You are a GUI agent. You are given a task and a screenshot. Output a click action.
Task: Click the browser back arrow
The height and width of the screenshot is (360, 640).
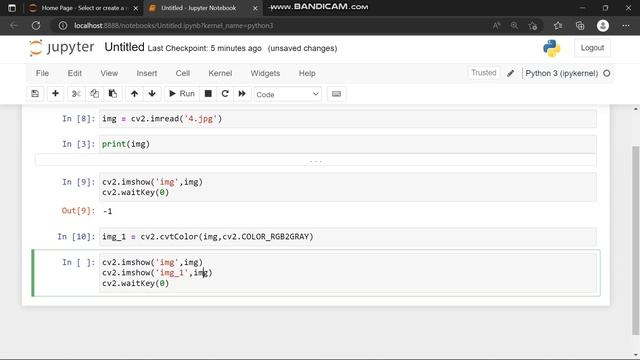click(x=14, y=25)
